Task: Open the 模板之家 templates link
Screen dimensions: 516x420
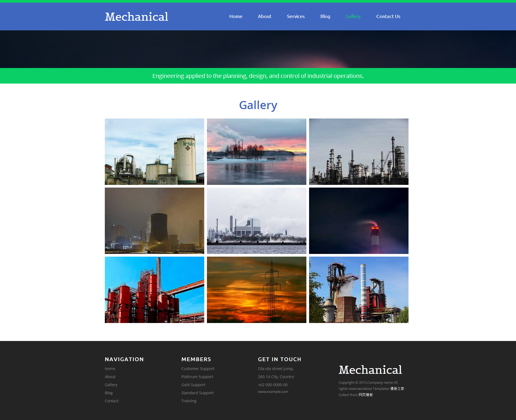Action: click(x=397, y=389)
